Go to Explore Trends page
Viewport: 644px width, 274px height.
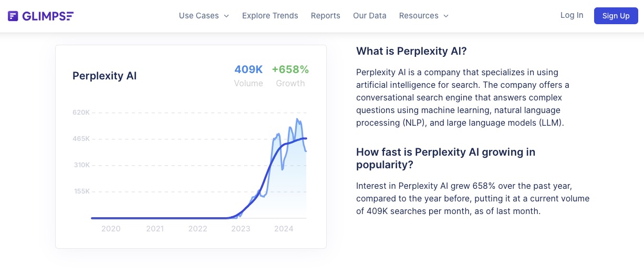click(270, 16)
